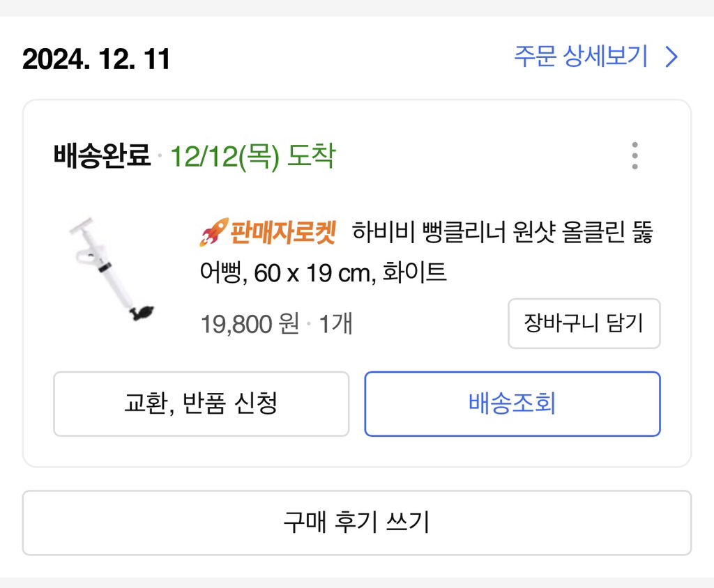Click the right chevron beside 주문 상세보기
This screenshot has width=714, height=588.
pos(671,56)
